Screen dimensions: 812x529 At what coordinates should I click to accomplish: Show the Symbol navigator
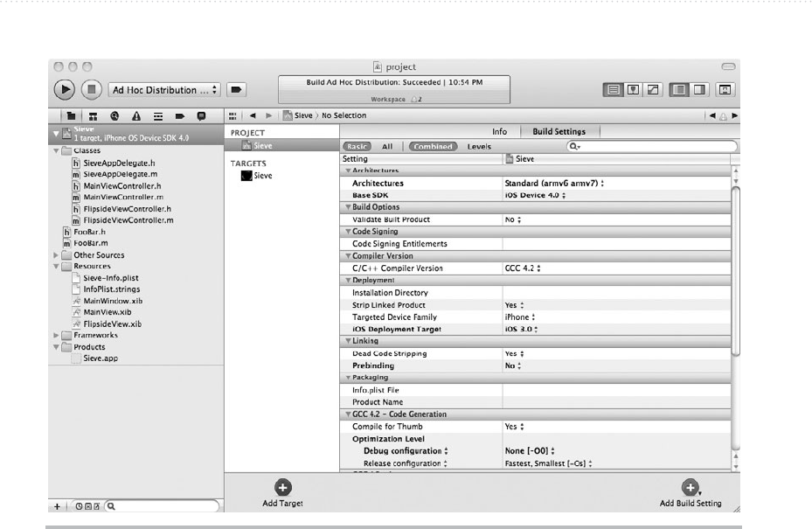pos(93,116)
